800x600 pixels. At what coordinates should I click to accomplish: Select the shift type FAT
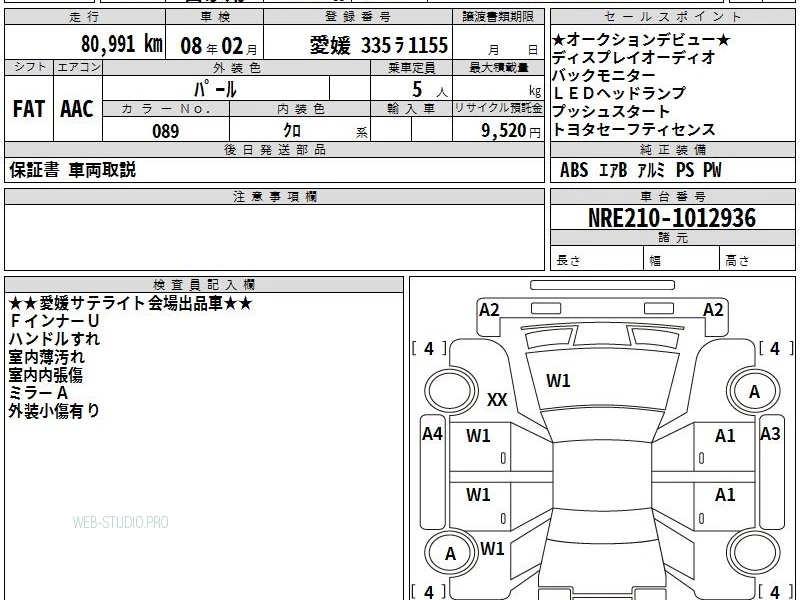click(x=29, y=109)
